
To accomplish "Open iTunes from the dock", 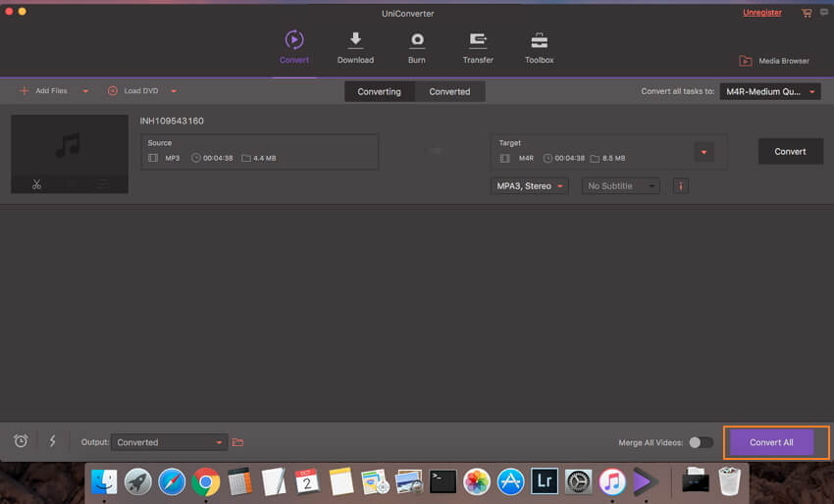I will (612, 482).
